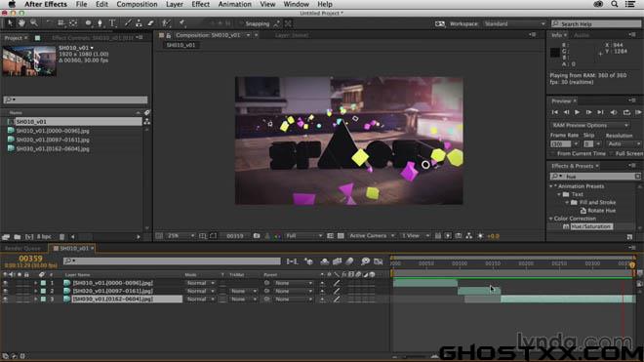Image resolution: width=644 pixels, height=362 pixels.
Task: Open the 1 View layout dropdown
Action: click(415, 236)
